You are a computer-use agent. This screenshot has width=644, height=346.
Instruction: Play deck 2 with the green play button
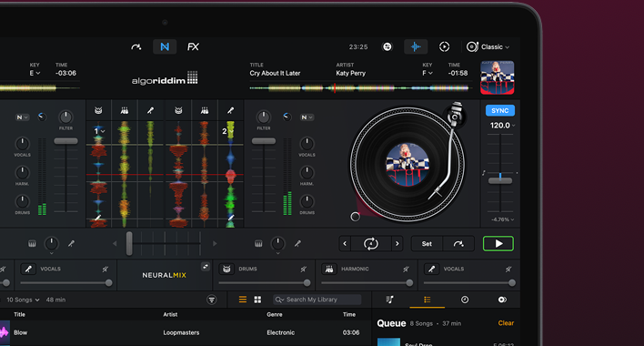(x=498, y=244)
